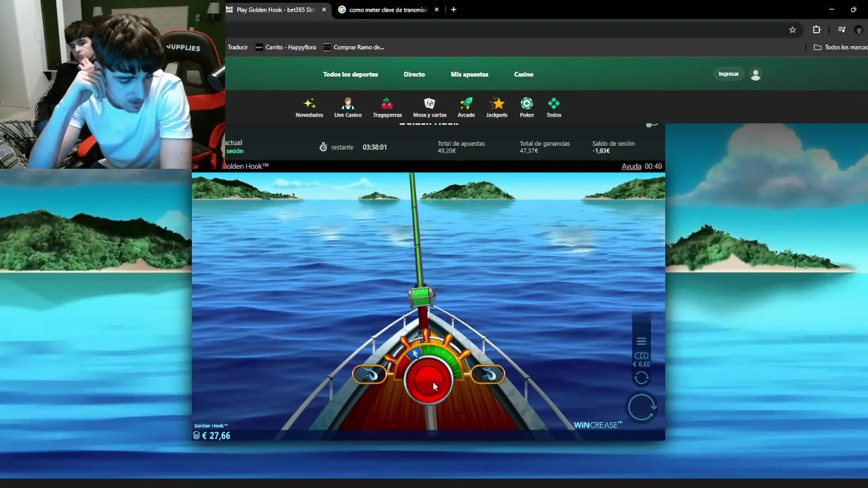Click the large circular spin button

point(642,407)
